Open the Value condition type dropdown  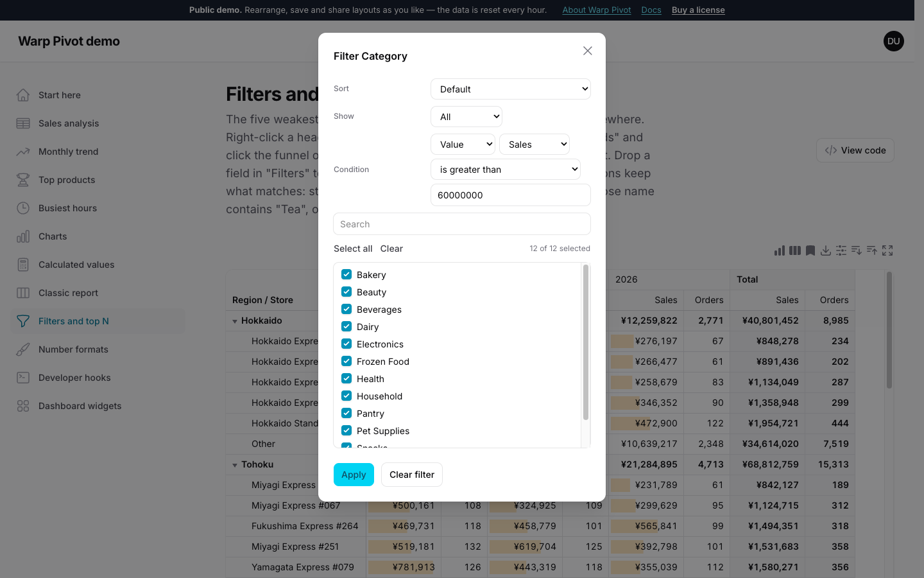click(x=463, y=144)
